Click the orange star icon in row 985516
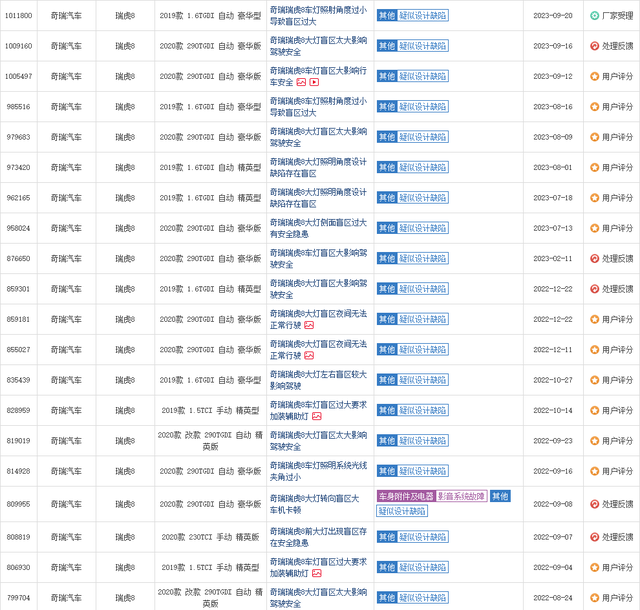Image resolution: width=640 pixels, height=610 pixels. 595,107
